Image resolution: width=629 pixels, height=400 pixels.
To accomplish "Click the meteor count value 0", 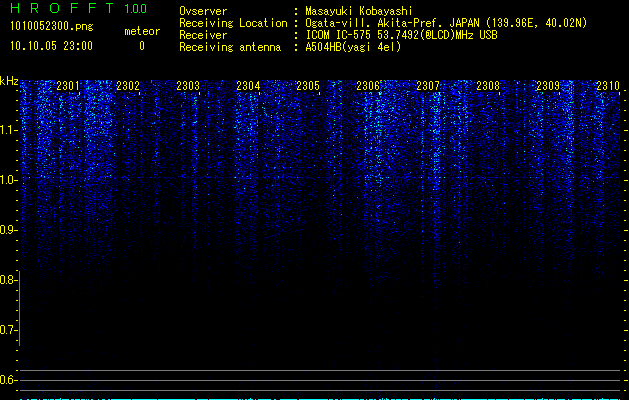I will pos(142,46).
